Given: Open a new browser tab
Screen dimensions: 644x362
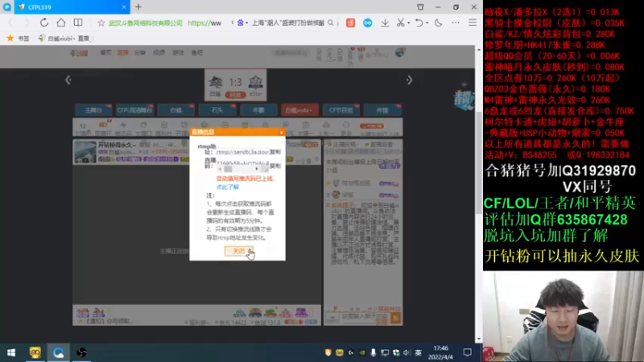Looking at the screenshot, I should [138, 7].
